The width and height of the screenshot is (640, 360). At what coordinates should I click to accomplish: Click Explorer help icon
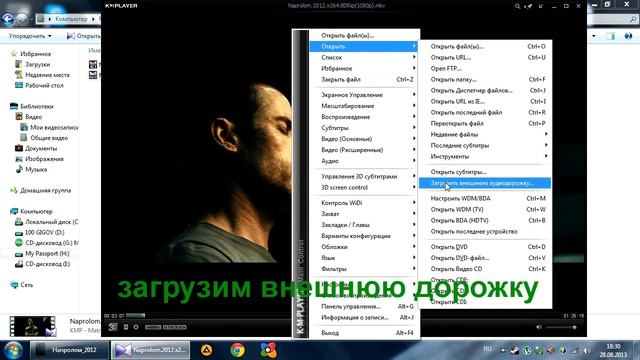click(628, 36)
